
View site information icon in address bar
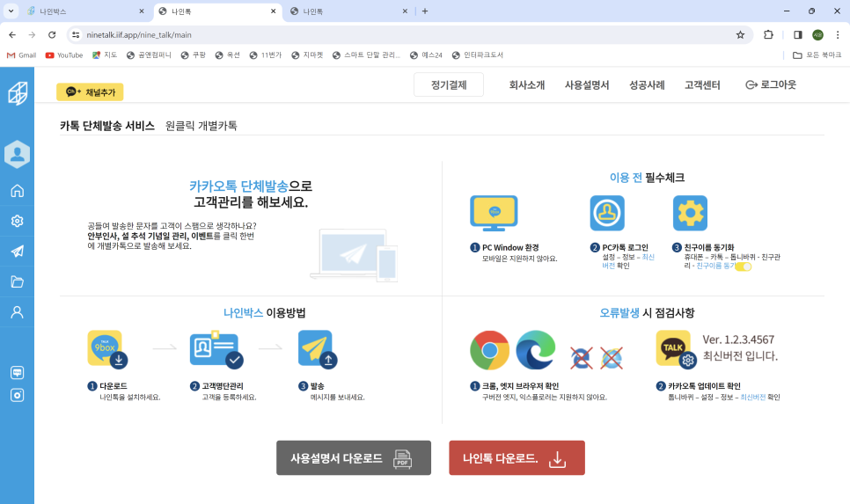point(76,34)
